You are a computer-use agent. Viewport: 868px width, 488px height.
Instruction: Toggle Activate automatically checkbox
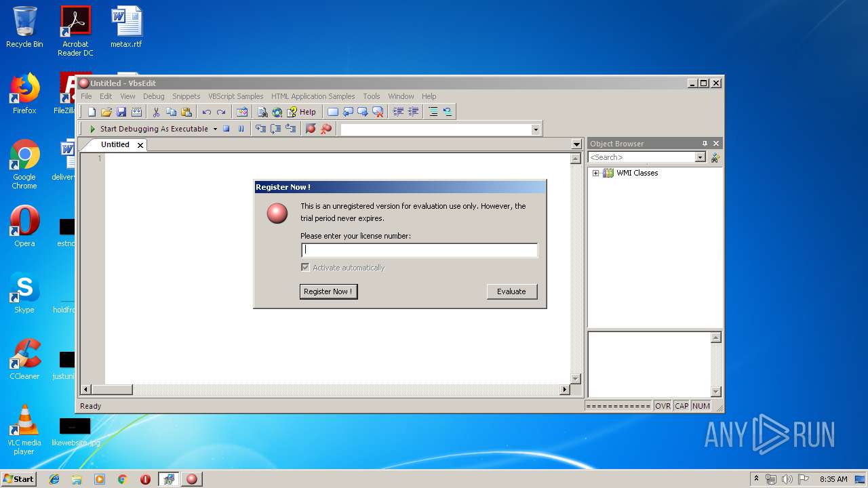pos(305,268)
